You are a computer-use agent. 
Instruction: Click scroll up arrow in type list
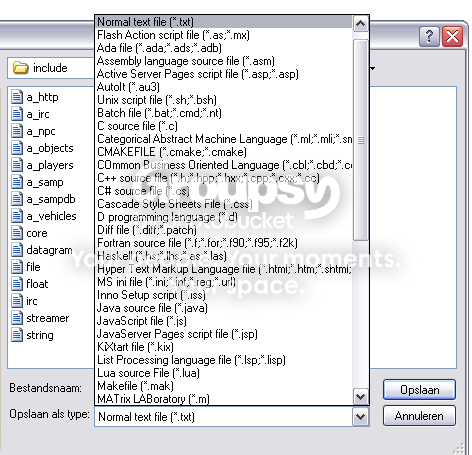360,24
